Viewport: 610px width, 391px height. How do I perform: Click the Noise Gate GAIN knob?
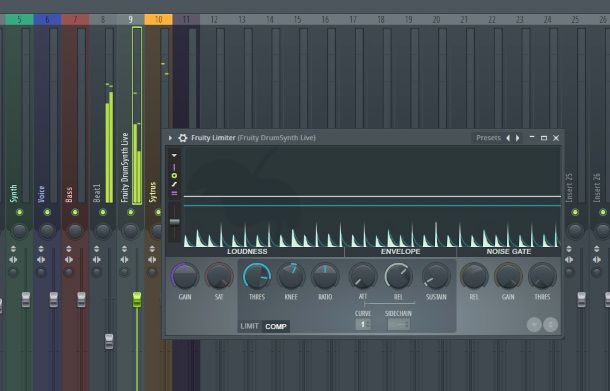click(x=508, y=276)
